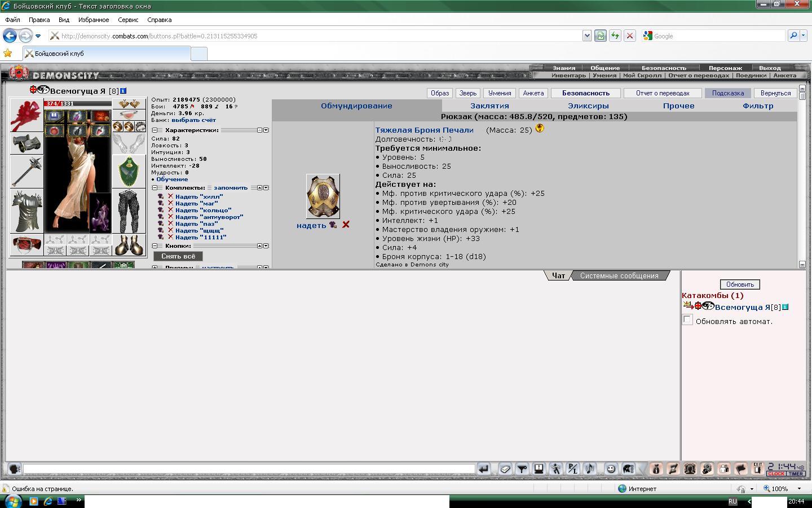Click the equipped steel chest armor slot
Image resolution: width=812 pixels, height=508 pixels.
click(x=27, y=211)
